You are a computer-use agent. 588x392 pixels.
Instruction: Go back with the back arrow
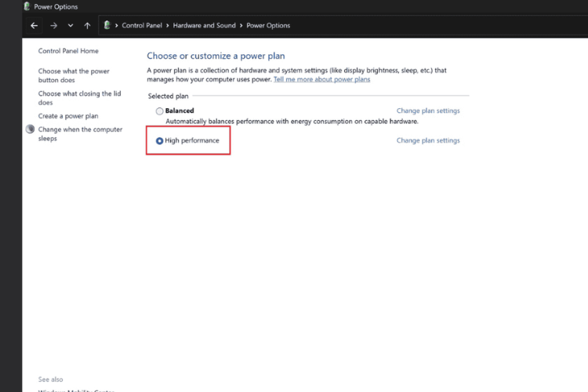34,26
